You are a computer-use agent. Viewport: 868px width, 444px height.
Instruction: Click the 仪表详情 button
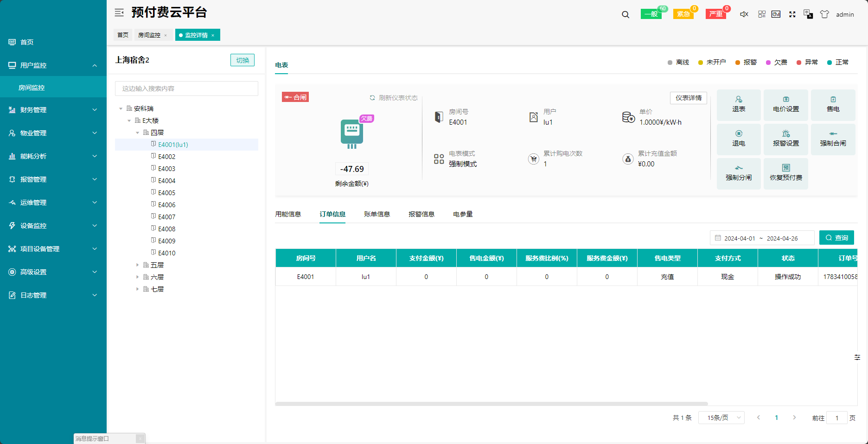(x=688, y=98)
